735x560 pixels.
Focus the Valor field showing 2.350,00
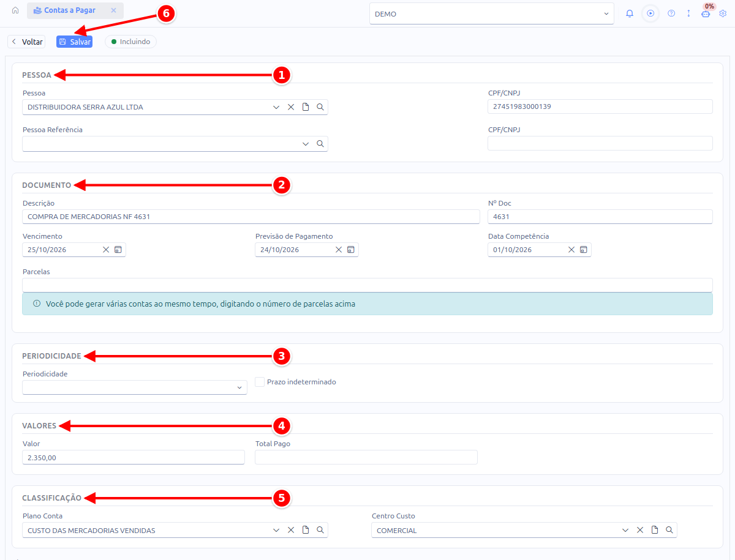134,457
